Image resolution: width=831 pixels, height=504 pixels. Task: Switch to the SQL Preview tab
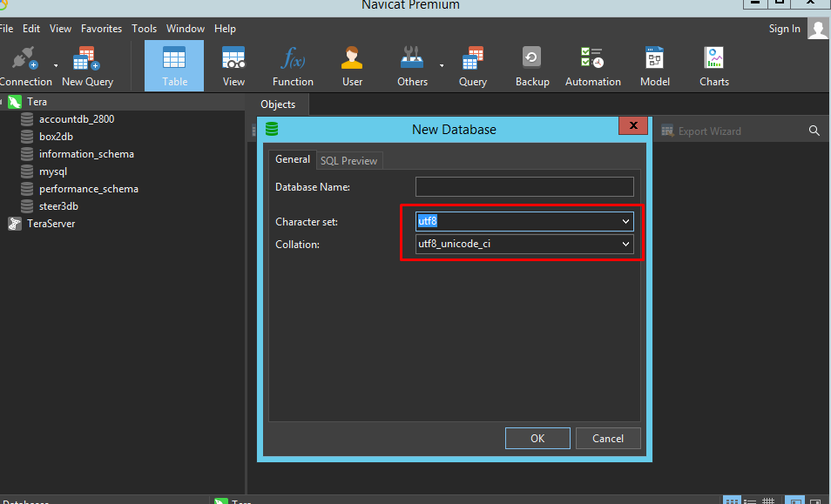click(348, 161)
